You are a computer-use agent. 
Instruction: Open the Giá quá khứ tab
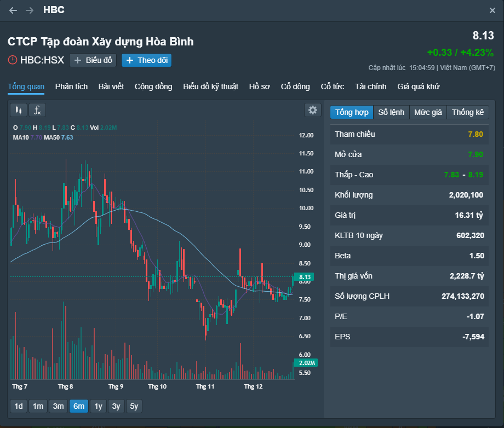pos(419,86)
